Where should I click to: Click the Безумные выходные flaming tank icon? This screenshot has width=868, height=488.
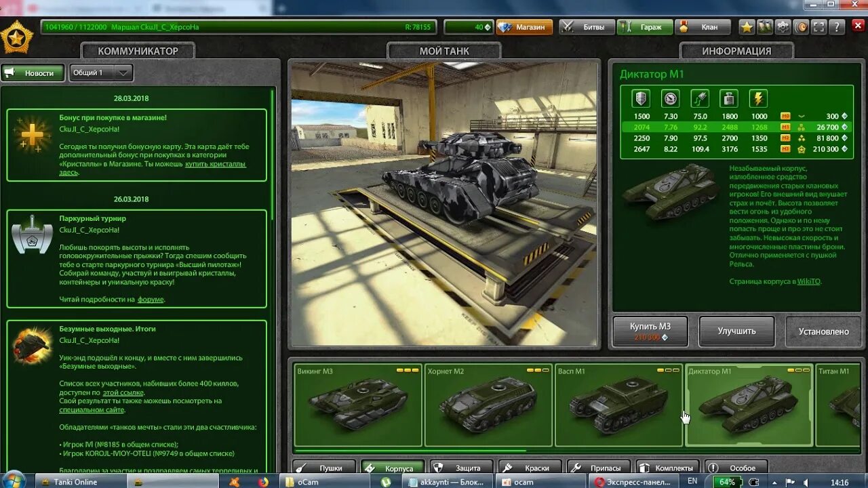tap(32, 344)
